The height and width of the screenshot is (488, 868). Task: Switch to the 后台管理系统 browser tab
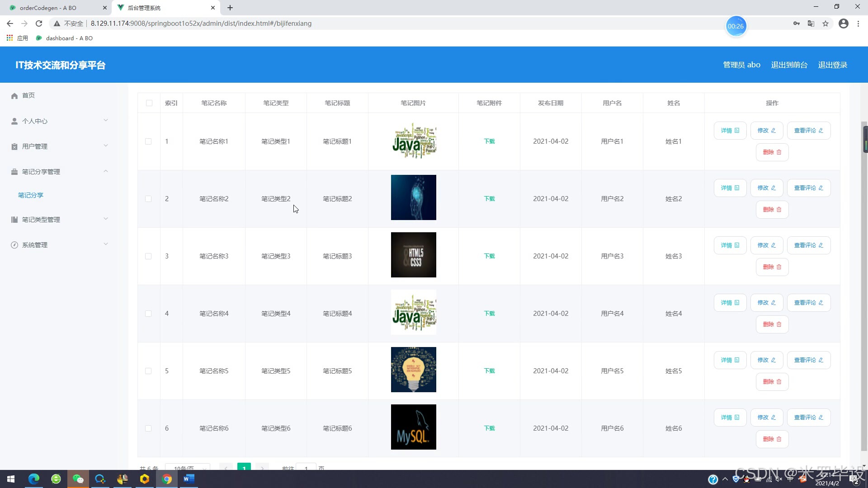(165, 8)
